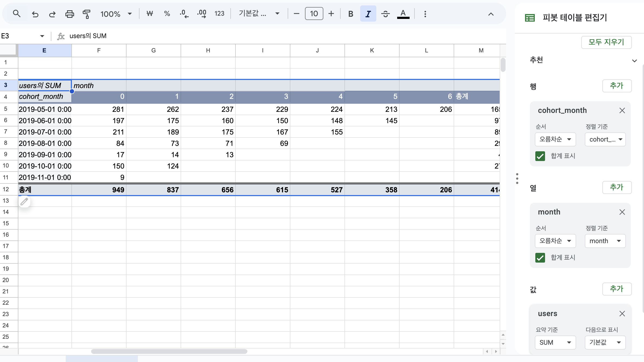Click the decrease decimal places icon
This screenshot has width=644, height=362.
(x=184, y=14)
